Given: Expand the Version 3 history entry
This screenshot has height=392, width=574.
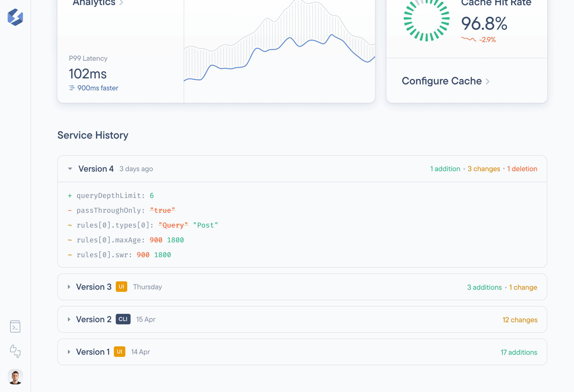Looking at the screenshot, I should 69,287.
